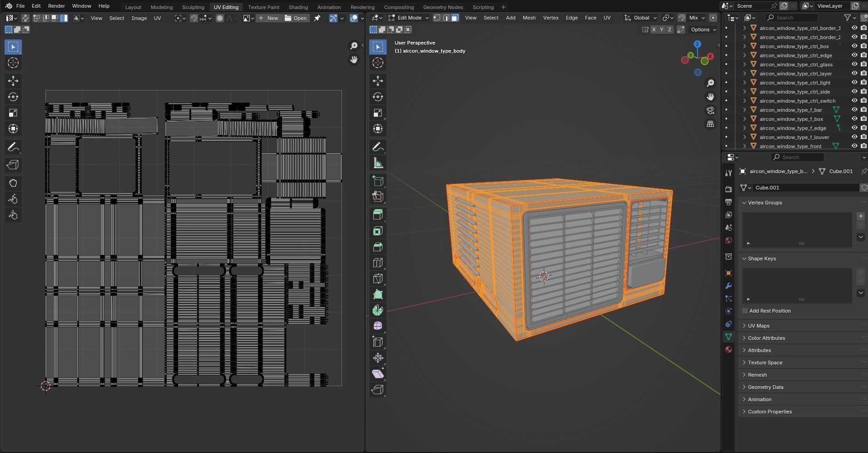Viewport: 868px width, 453px height.
Task: Select the Poly Build tool
Action: click(378, 294)
